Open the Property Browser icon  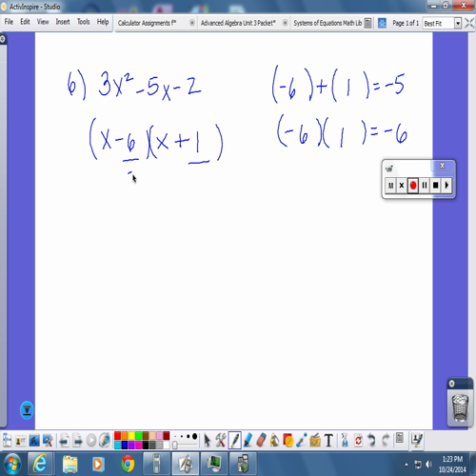point(400,439)
